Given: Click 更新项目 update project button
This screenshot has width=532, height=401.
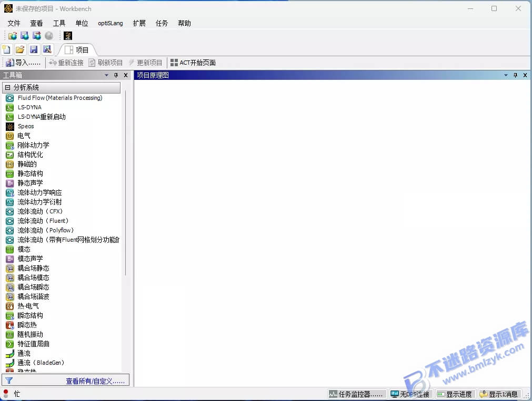Looking at the screenshot, I should point(145,63).
